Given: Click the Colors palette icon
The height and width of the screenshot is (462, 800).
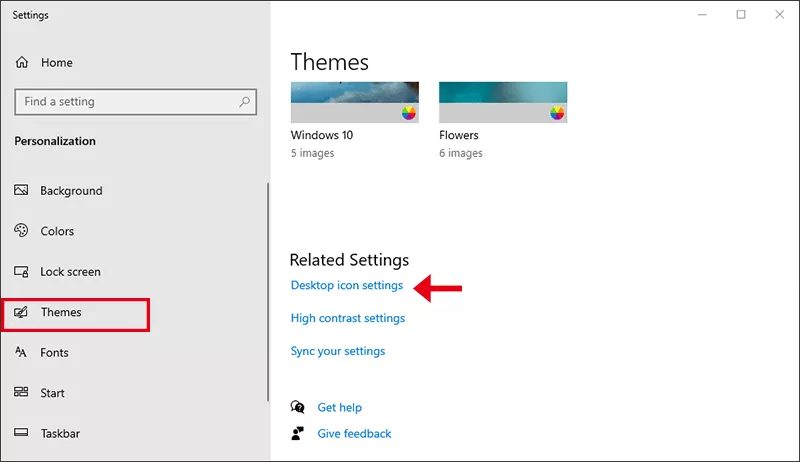Looking at the screenshot, I should 21,231.
